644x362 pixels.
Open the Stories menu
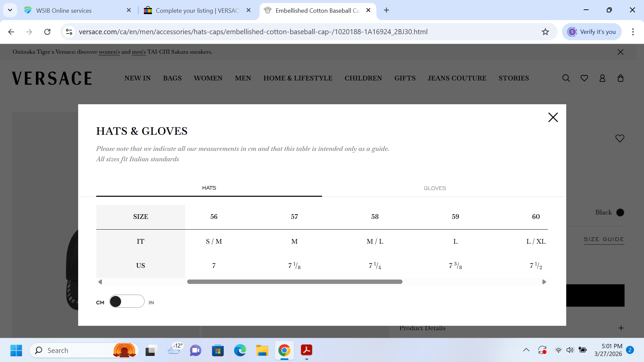coord(514,78)
